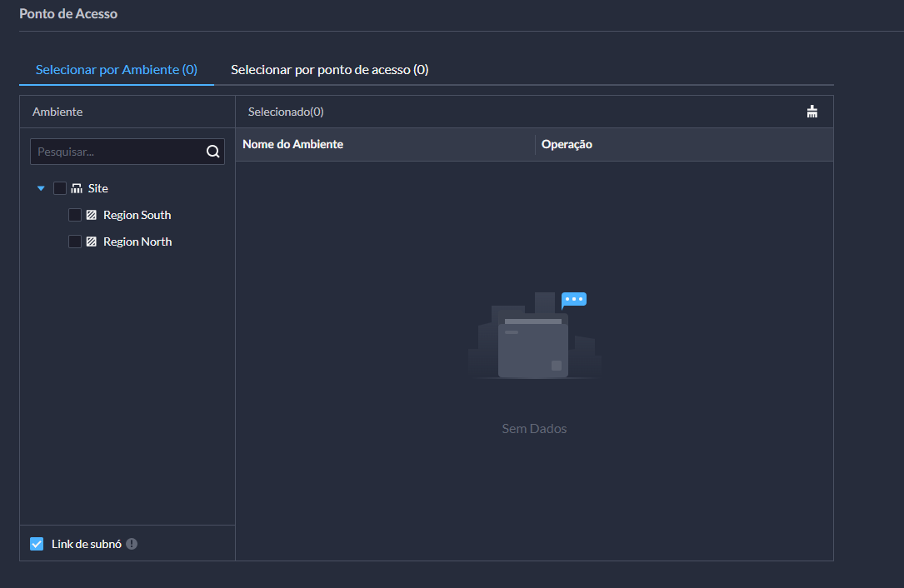The image size is (904, 588).
Task: Tick the Region South checkbox
Action: [75, 215]
